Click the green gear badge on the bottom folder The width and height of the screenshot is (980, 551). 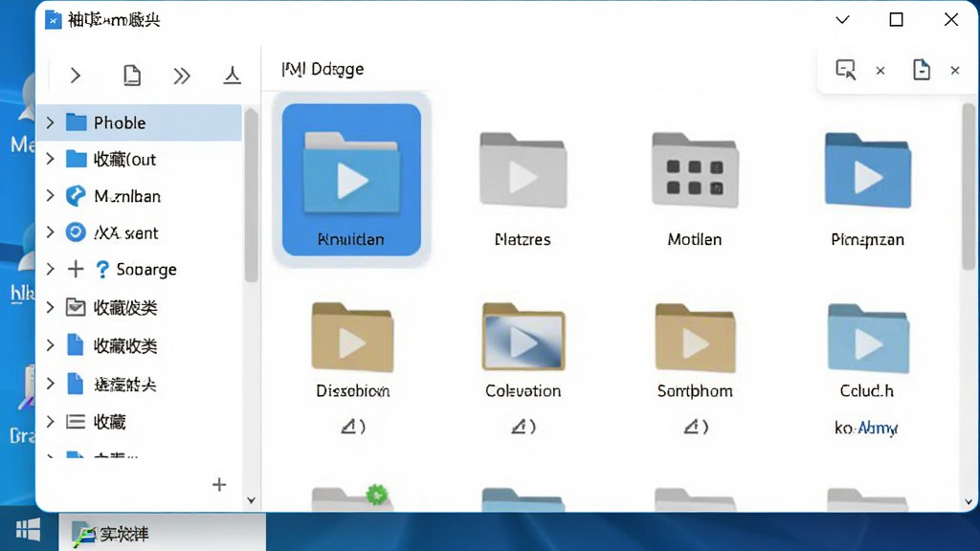377,495
